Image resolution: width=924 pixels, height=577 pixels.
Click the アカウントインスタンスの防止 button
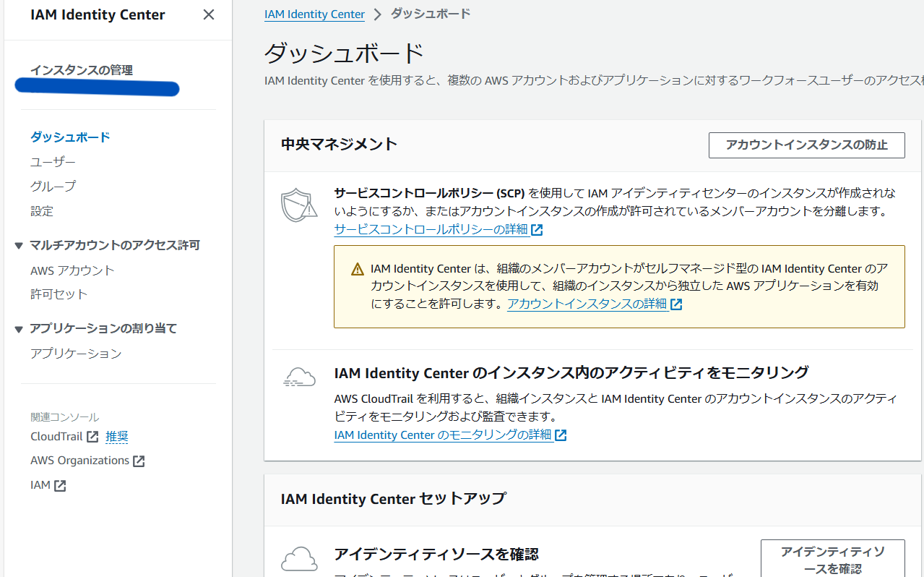pos(807,145)
